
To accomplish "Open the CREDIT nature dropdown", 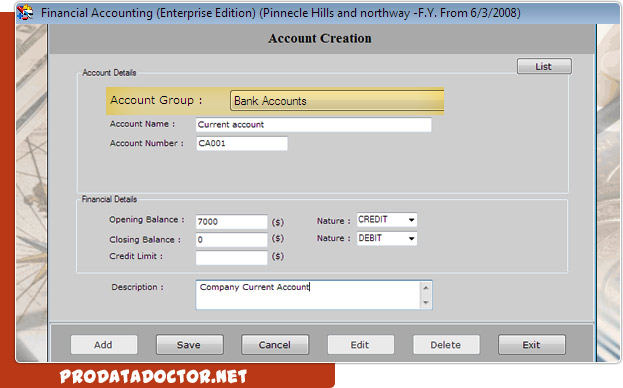I will click(x=387, y=220).
